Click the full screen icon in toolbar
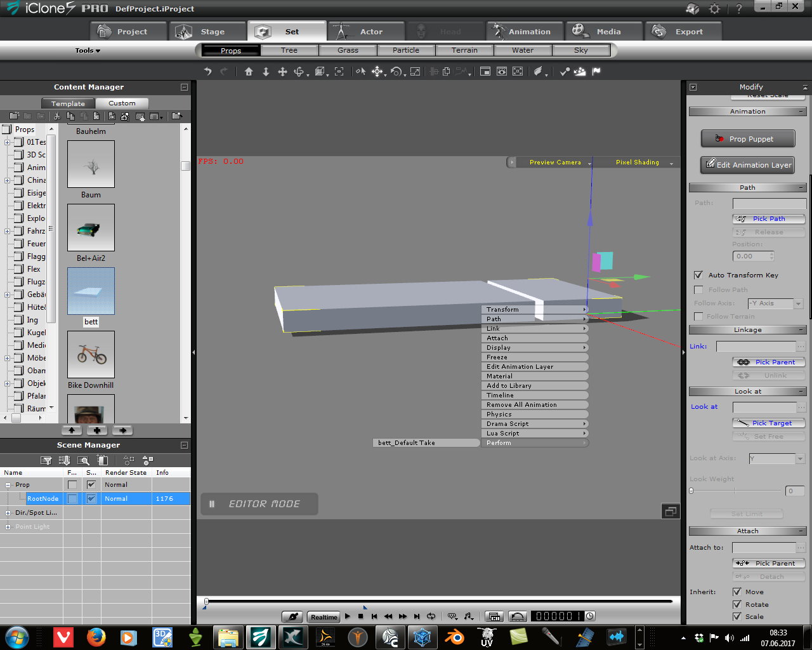812x650 pixels. (x=518, y=72)
